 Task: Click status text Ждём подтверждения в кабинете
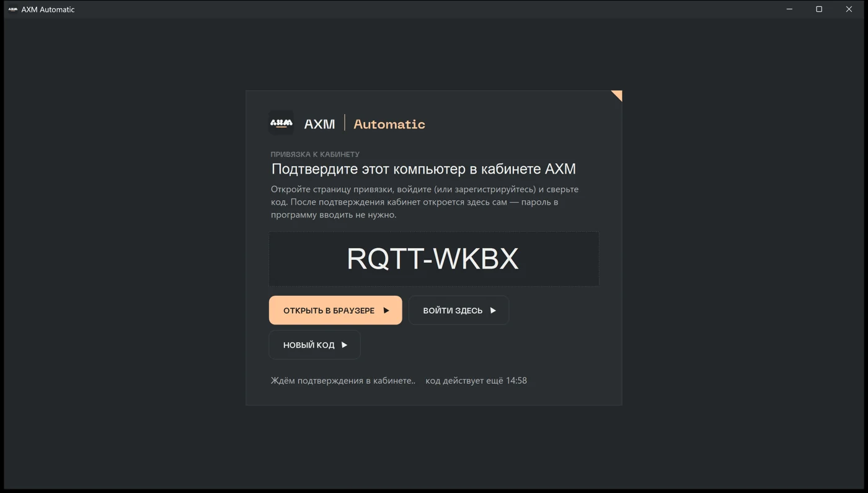pyautogui.click(x=343, y=381)
